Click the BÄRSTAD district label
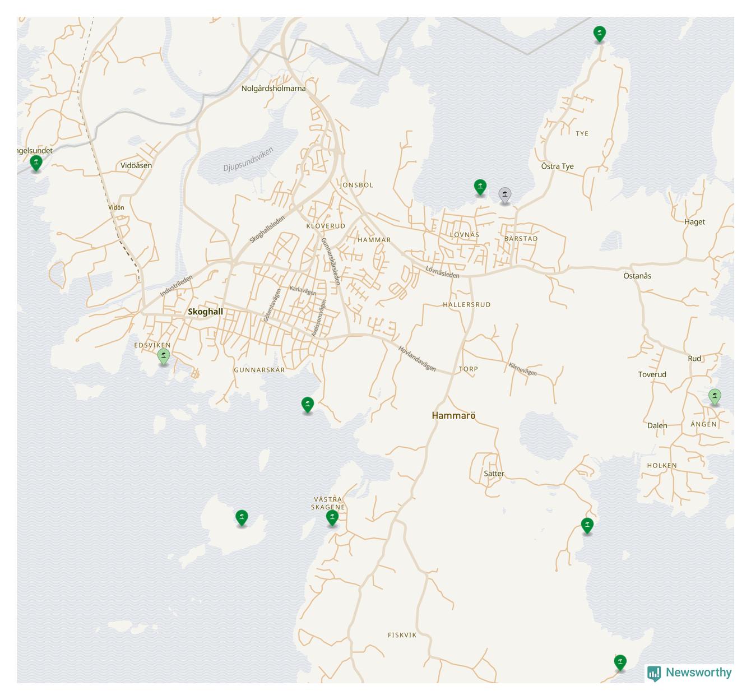 (521, 238)
